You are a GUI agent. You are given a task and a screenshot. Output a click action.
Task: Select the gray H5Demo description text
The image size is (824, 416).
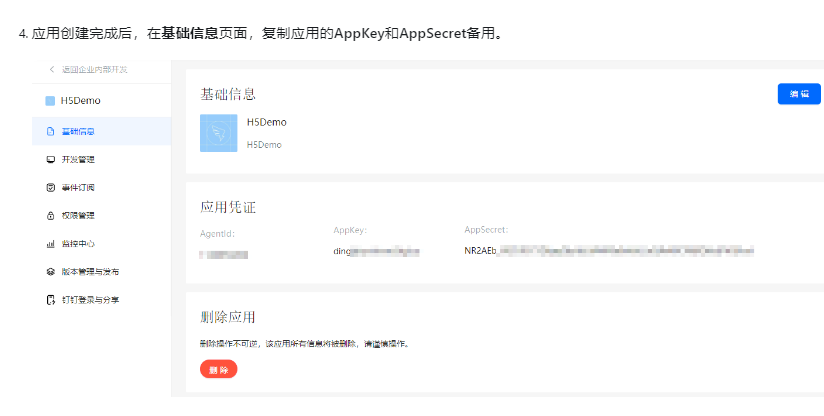[x=264, y=144]
